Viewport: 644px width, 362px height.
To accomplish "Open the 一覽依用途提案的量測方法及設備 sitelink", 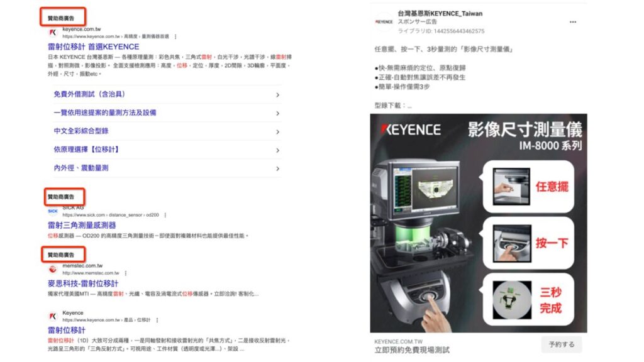I will coord(105,113).
